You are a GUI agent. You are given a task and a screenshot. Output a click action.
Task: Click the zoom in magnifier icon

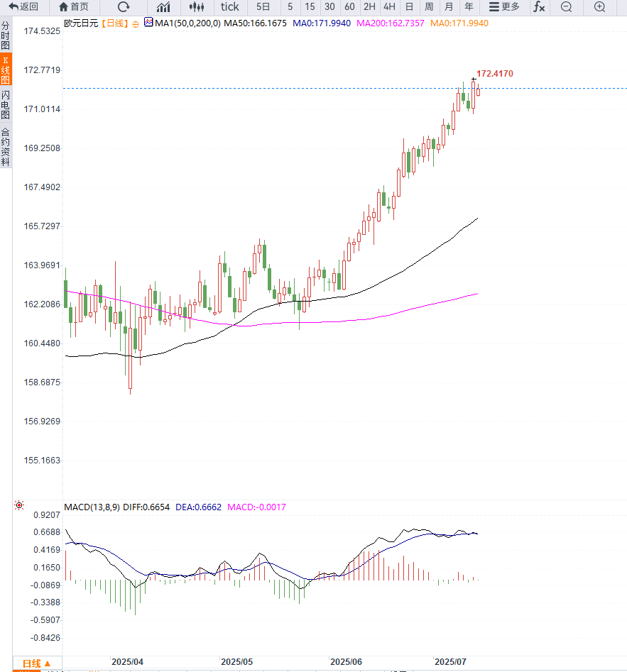coord(599,7)
